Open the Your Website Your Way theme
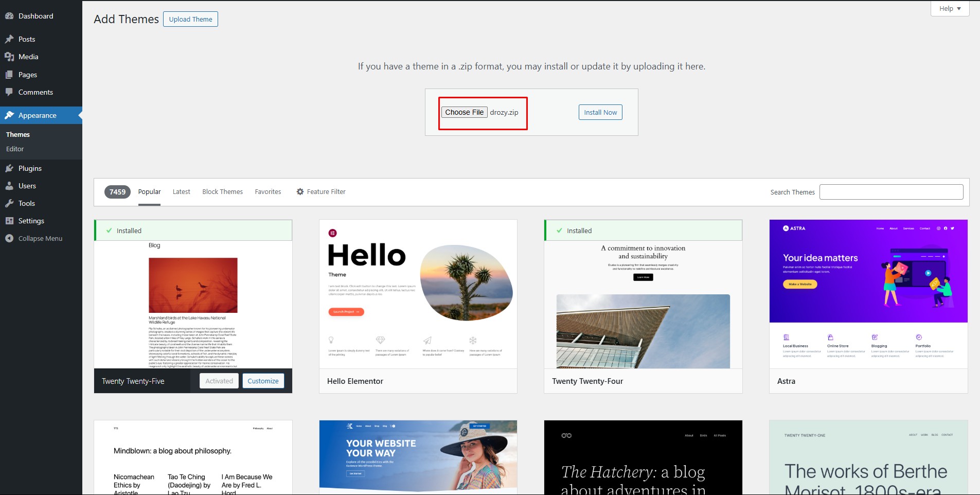 click(418, 457)
